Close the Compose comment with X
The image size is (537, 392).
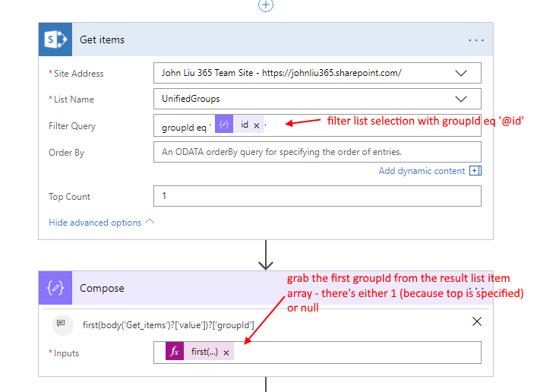477,322
